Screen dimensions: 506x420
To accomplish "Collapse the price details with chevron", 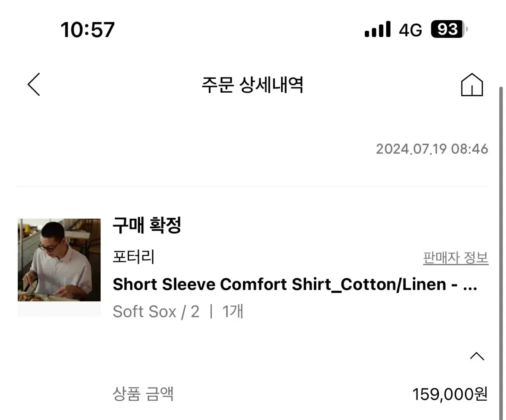I will (477, 356).
